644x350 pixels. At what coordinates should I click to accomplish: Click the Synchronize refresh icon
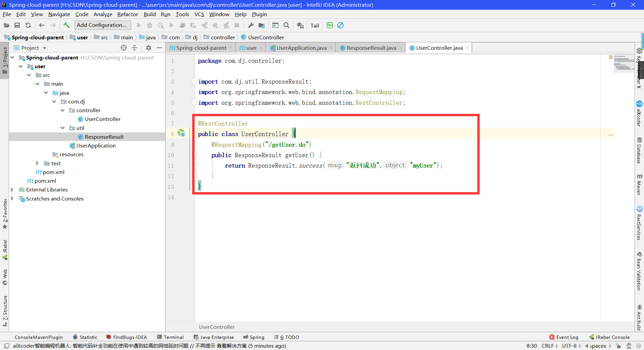coord(28,25)
